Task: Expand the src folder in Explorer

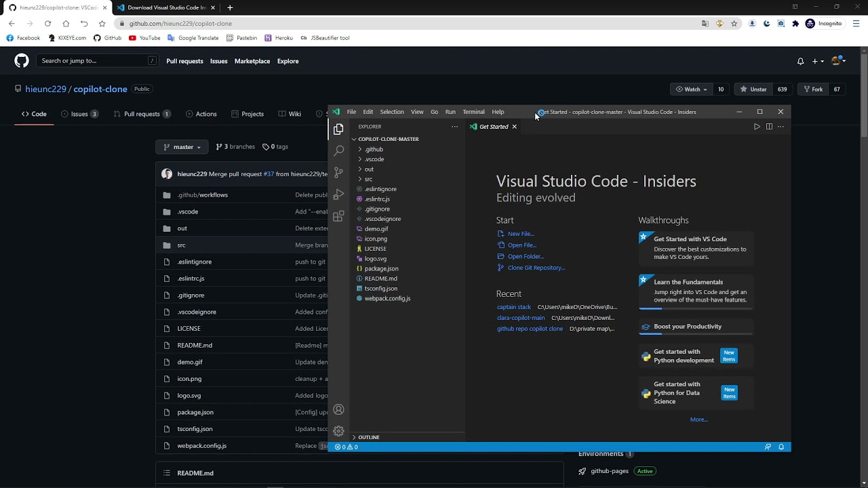Action: (368, 179)
